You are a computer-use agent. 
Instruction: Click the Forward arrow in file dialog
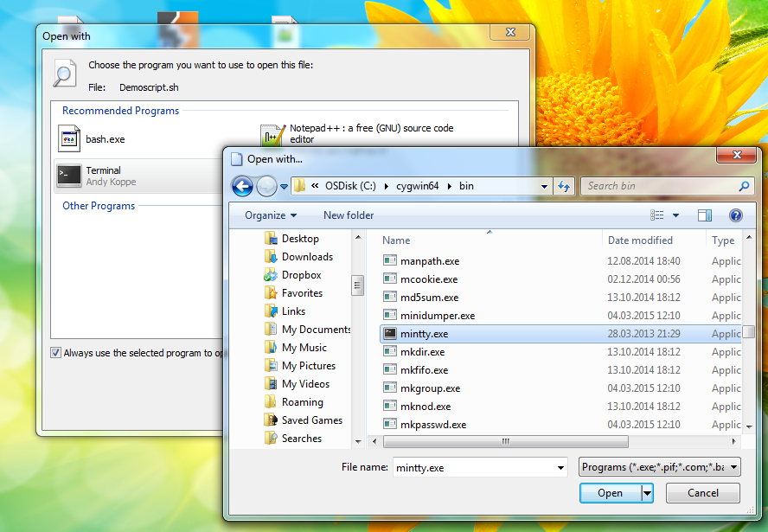pos(266,186)
